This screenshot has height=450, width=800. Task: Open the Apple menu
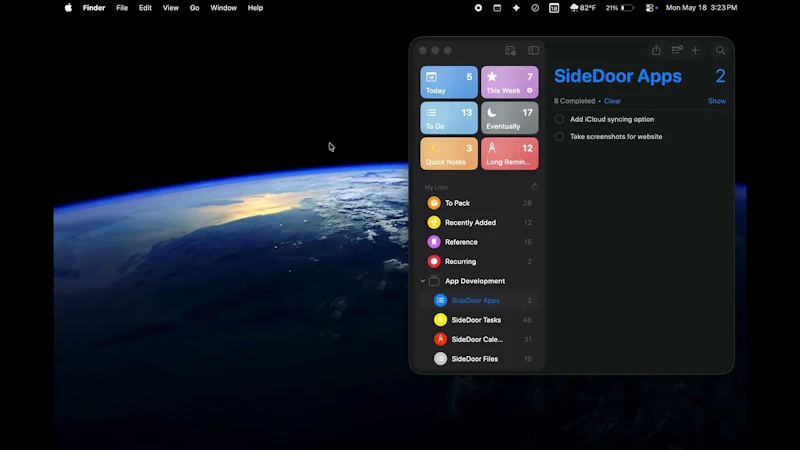pyautogui.click(x=68, y=8)
